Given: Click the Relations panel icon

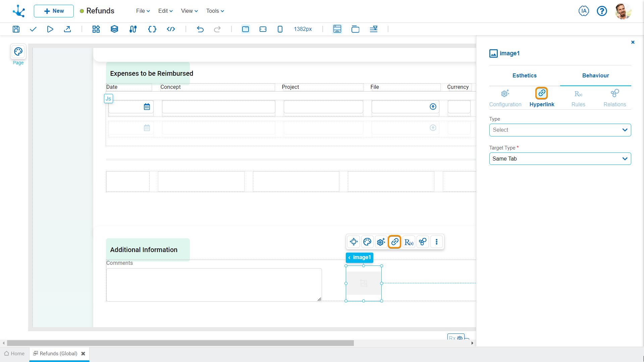Looking at the screenshot, I should tap(615, 93).
